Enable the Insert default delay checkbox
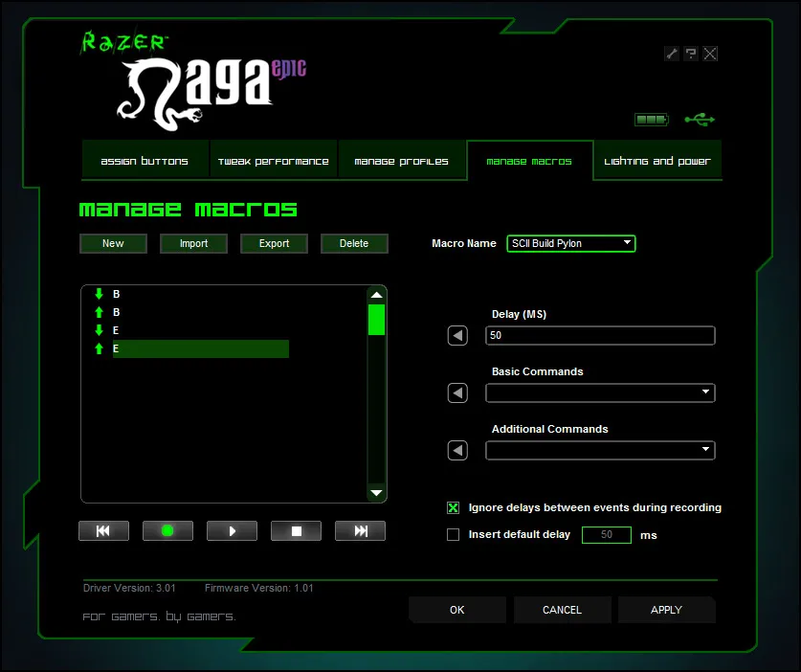801x672 pixels. click(x=453, y=534)
